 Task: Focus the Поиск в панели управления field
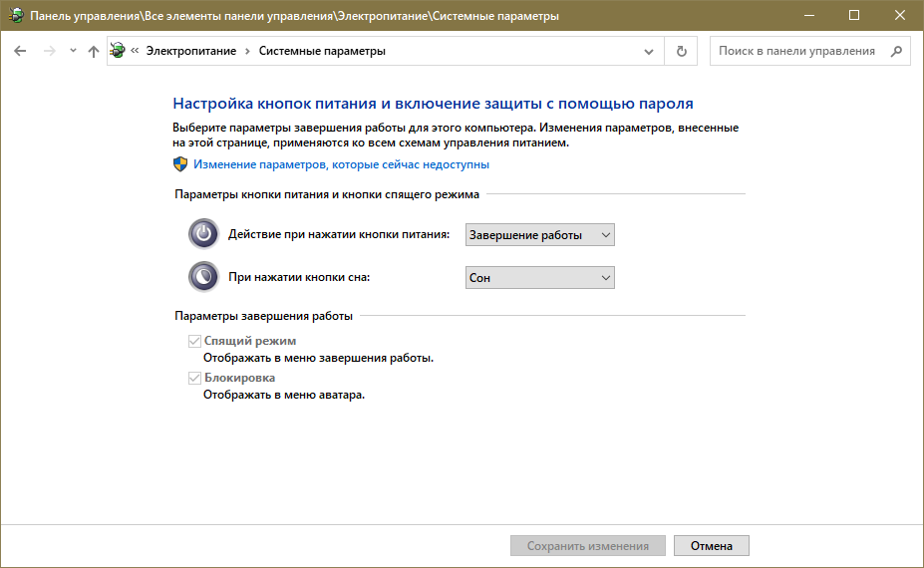coord(796,51)
